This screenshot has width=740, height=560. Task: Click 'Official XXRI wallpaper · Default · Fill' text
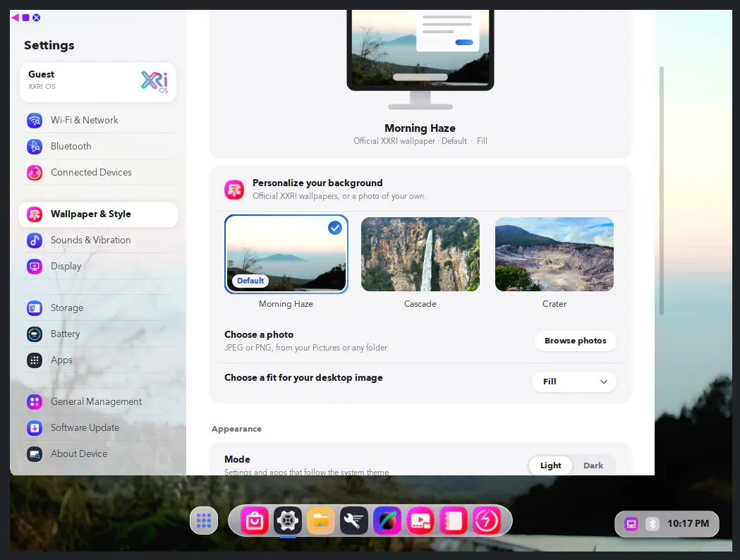click(420, 141)
